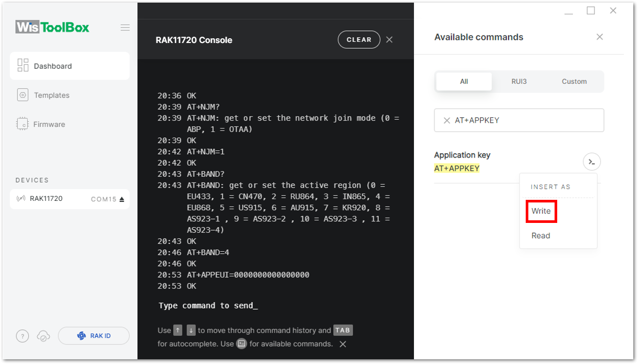Click the Application key label
The image size is (638, 364).
[x=462, y=155]
